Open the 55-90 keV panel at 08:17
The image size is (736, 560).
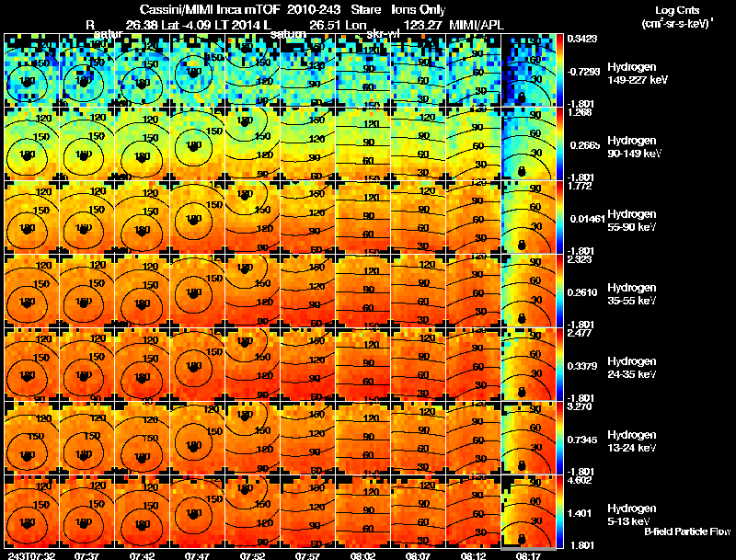[x=528, y=217]
